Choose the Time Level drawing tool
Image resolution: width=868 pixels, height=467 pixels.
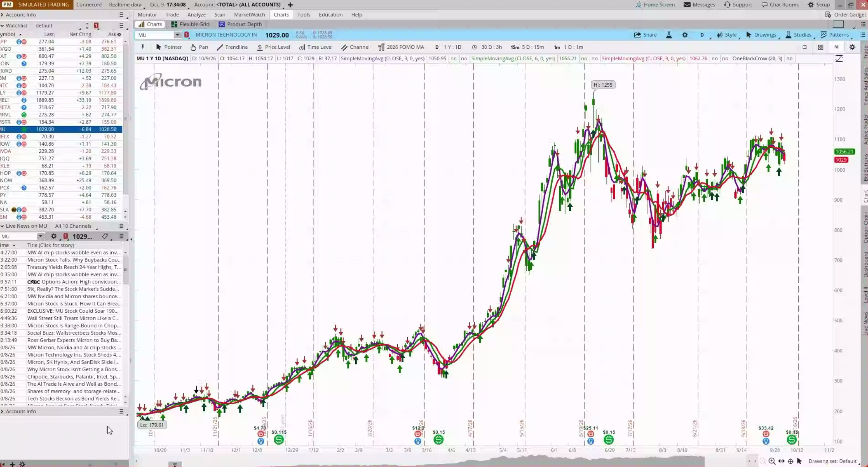click(x=316, y=47)
